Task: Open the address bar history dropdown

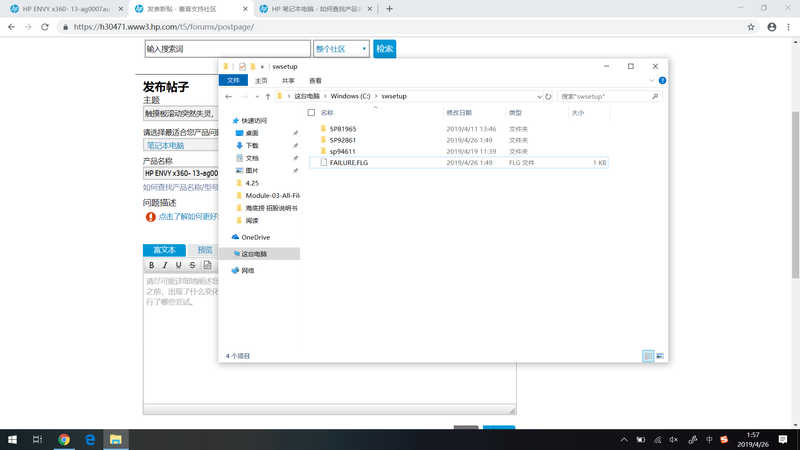Action: click(x=539, y=97)
